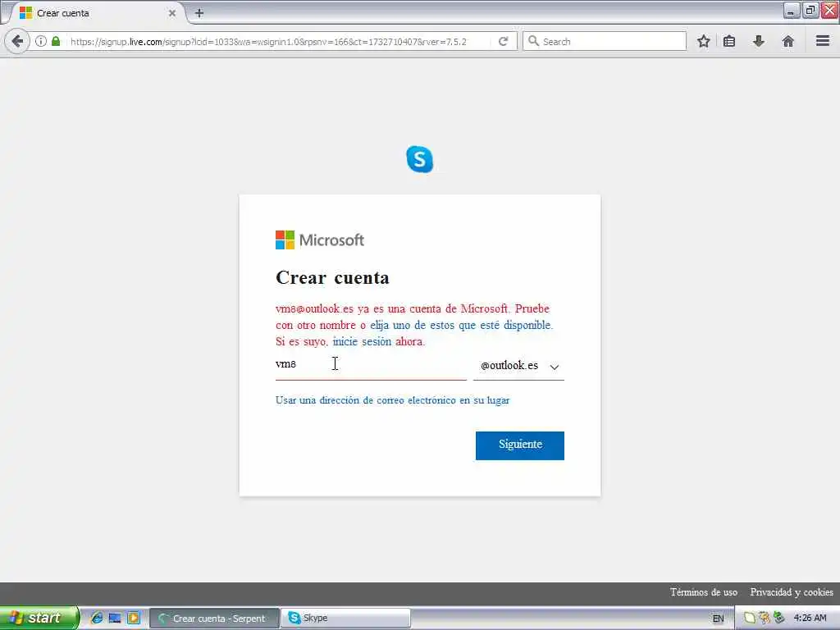The height and width of the screenshot is (630, 840).
Task: Open the Windows start menu
Action: tap(39, 619)
